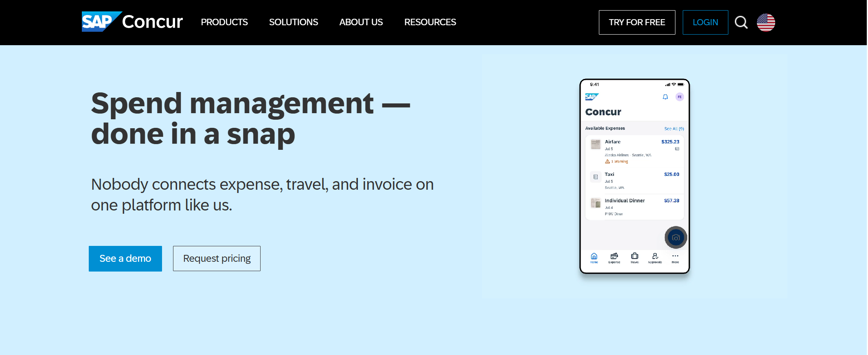Click the Alaska Airlines Seattle, WA text
This screenshot has height=355, width=868.
click(628, 155)
